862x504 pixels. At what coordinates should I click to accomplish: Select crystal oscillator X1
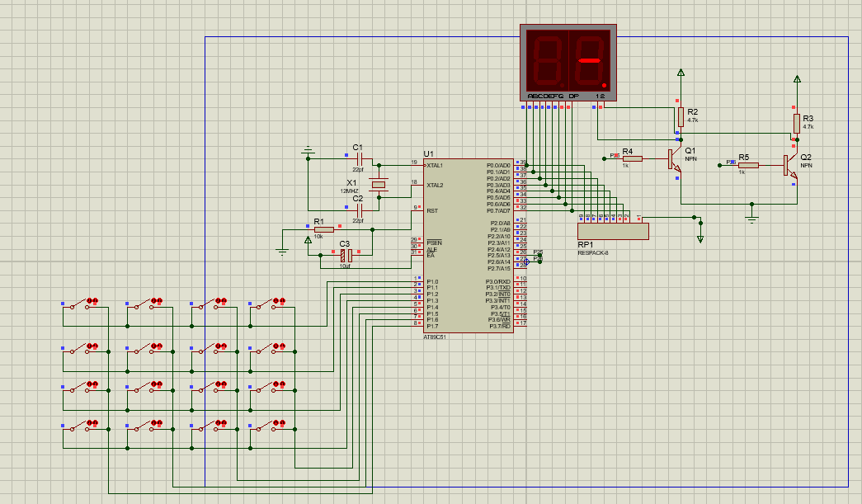(x=379, y=185)
